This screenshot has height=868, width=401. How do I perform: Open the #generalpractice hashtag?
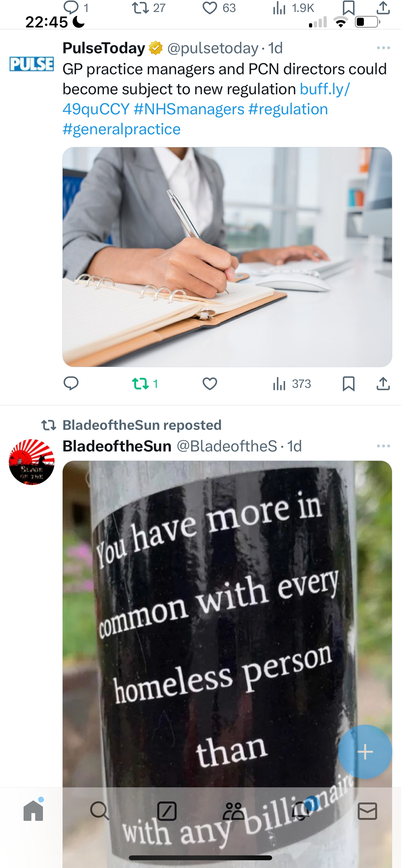click(x=122, y=129)
